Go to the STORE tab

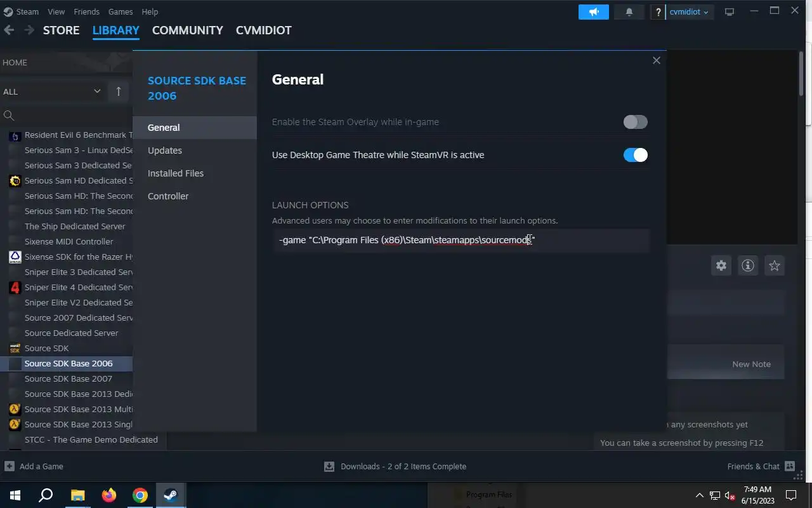(x=61, y=30)
